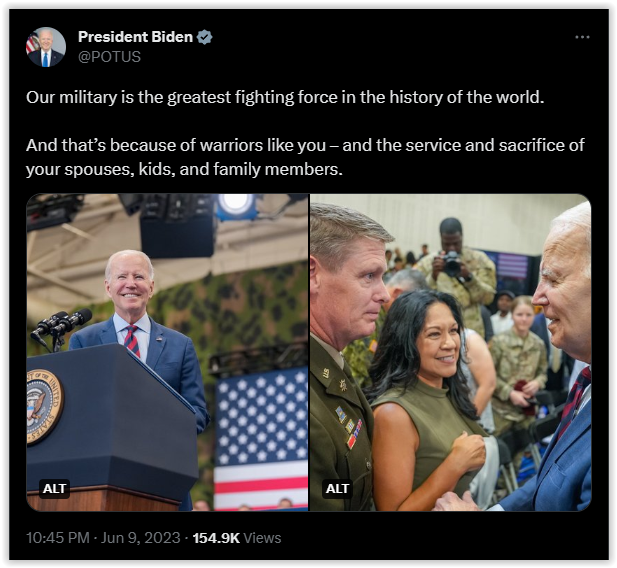Open the President Biden display name link
This screenshot has width=617, height=568.
[135, 37]
